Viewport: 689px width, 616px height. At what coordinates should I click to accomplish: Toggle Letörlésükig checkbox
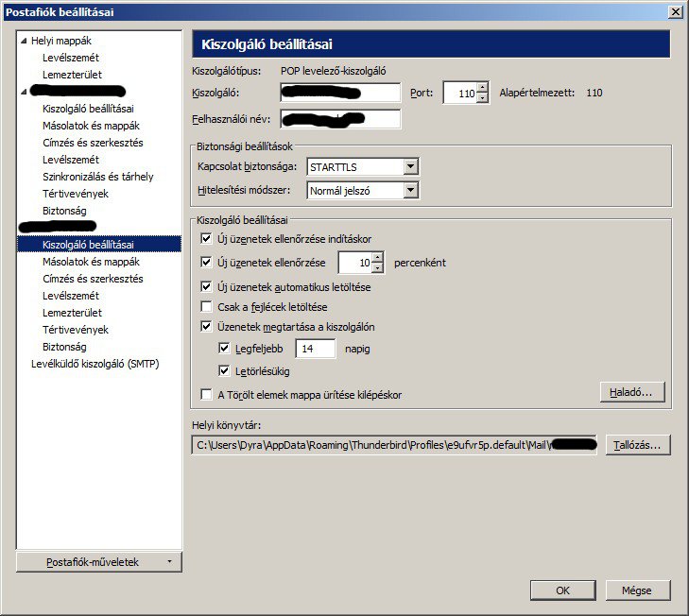224,371
